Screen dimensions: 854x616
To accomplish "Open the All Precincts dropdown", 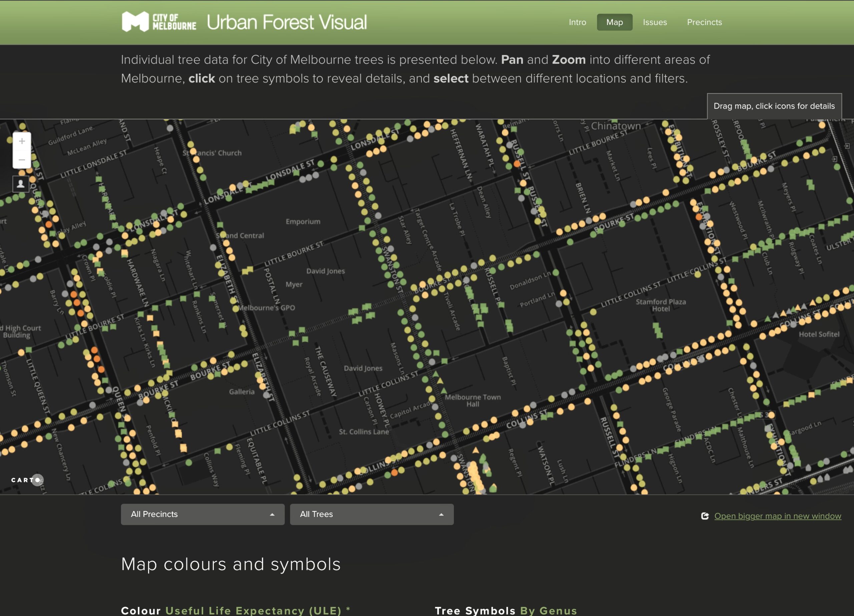I will click(x=202, y=514).
